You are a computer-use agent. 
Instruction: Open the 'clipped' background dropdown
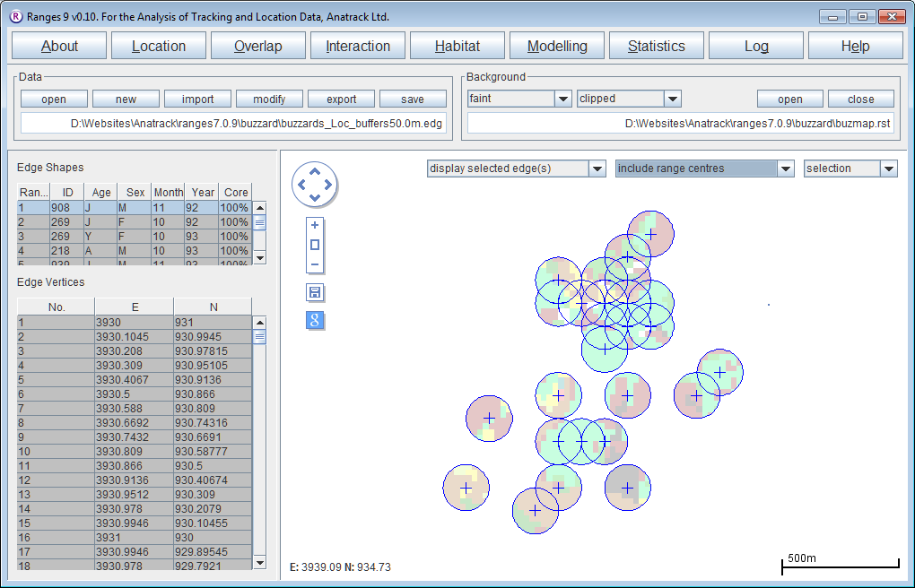click(x=672, y=99)
